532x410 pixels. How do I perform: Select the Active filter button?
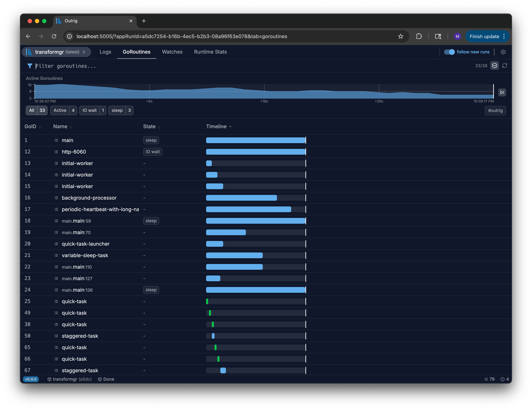(x=63, y=110)
